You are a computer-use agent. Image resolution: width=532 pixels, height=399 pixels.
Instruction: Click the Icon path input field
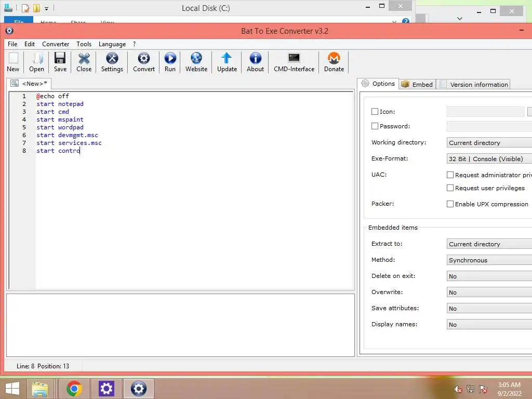[485, 112]
